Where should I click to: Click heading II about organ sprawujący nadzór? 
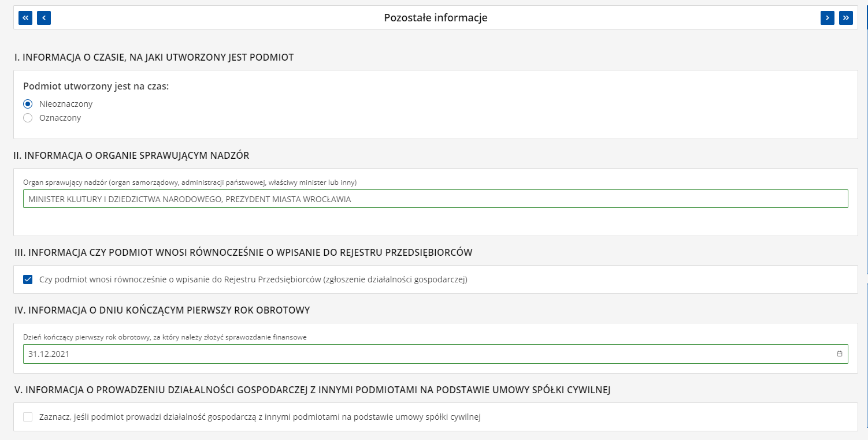click(132, 155)
